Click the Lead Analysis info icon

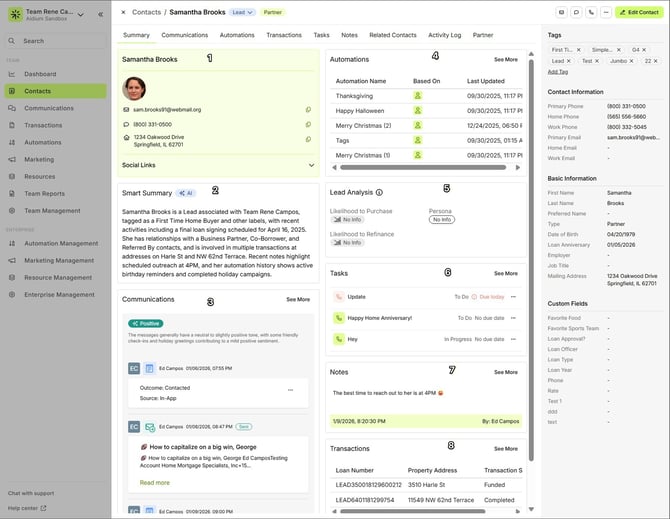tap(379, 191)
